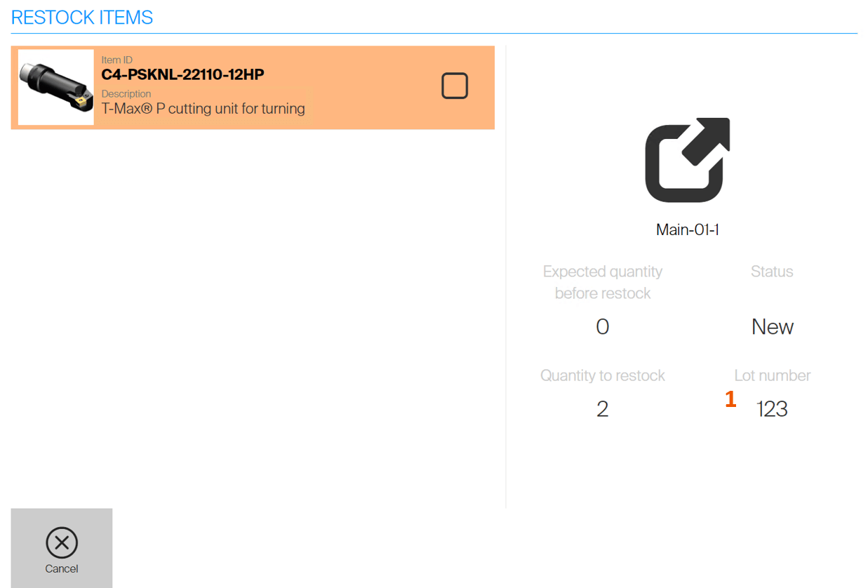
Task: Click the large external-link location icon
Action: (687, 160)
